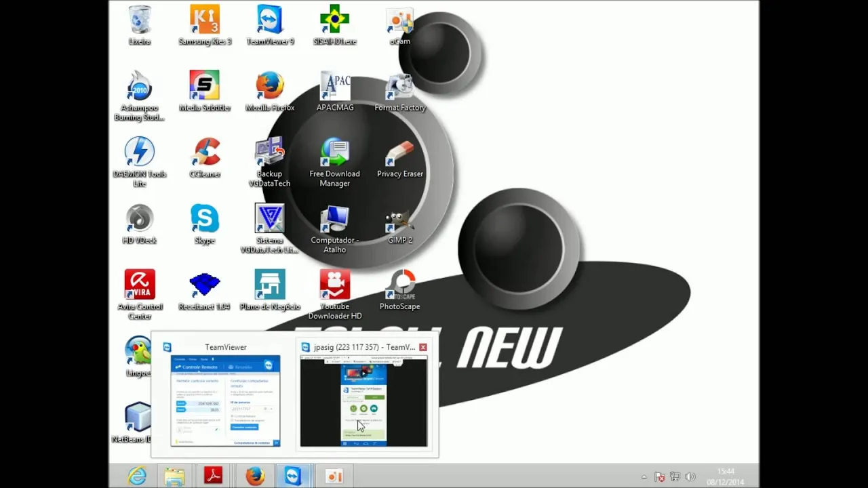This screenshot has height=488, width=868.
Task: Launch NetBeans IDE desktop shortcut
Action: point(134,423)
